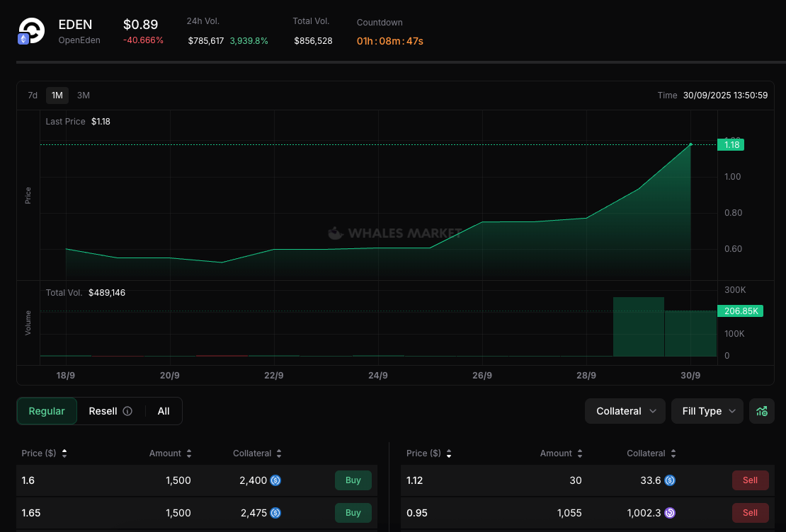786x532 pixels.
Task: Click purple token icon on 0.95 row
Action: [x=669, y=513]
